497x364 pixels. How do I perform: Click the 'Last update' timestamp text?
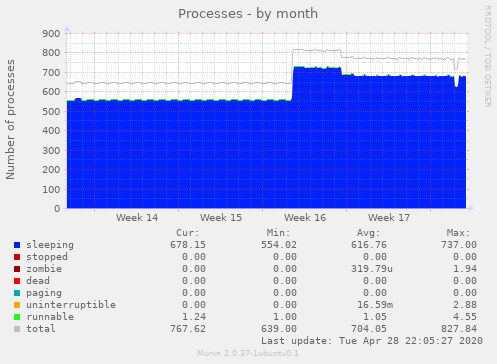click(x=372, y=341)
